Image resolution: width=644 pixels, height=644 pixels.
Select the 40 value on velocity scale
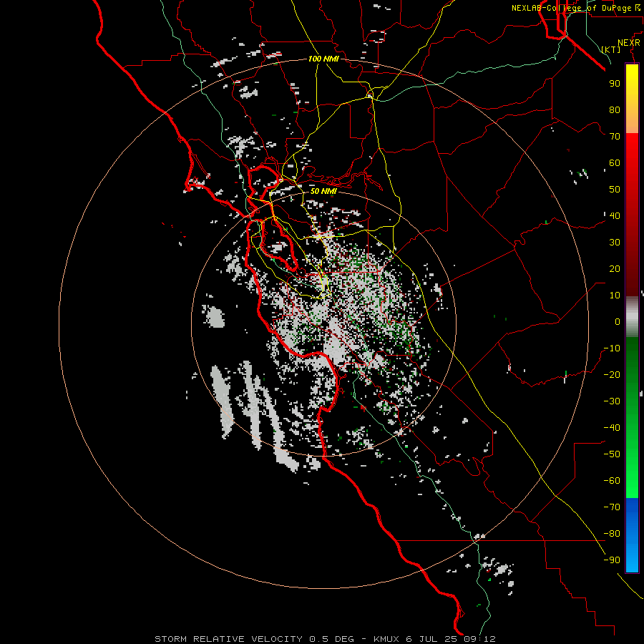(615, 215)
